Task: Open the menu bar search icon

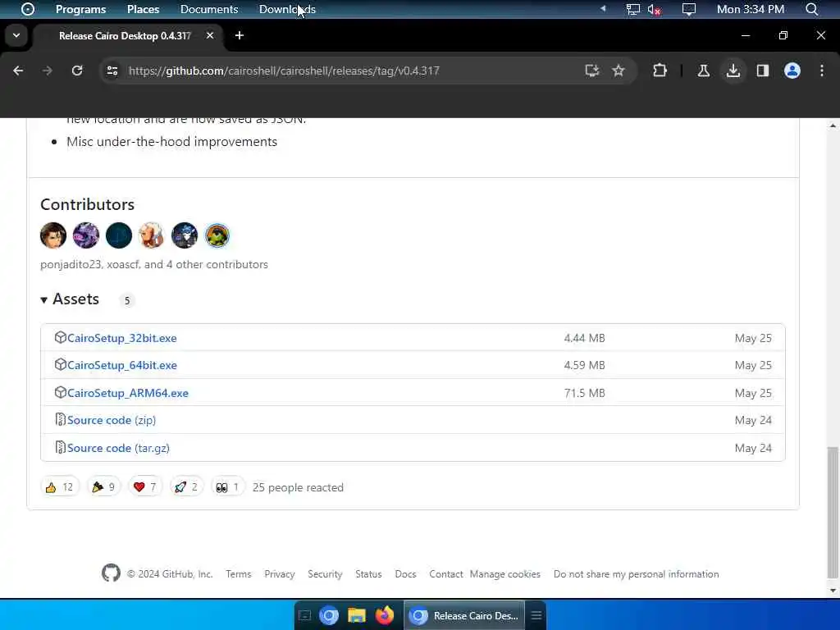Action: coord(811,9)
